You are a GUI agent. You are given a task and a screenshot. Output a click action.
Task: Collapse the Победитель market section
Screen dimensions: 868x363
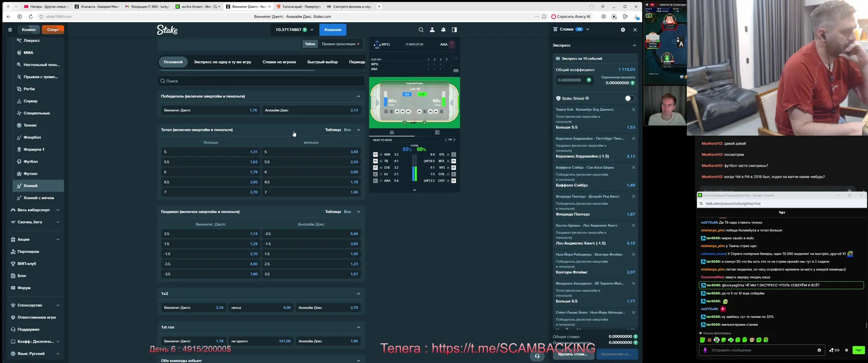pos(358,96)
